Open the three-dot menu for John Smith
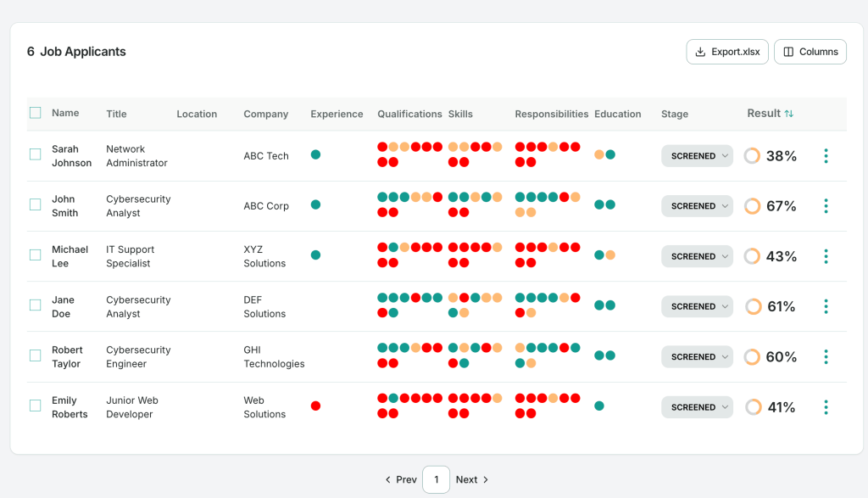The width and height of the screenshot is (868, 498). coord(826,206)
